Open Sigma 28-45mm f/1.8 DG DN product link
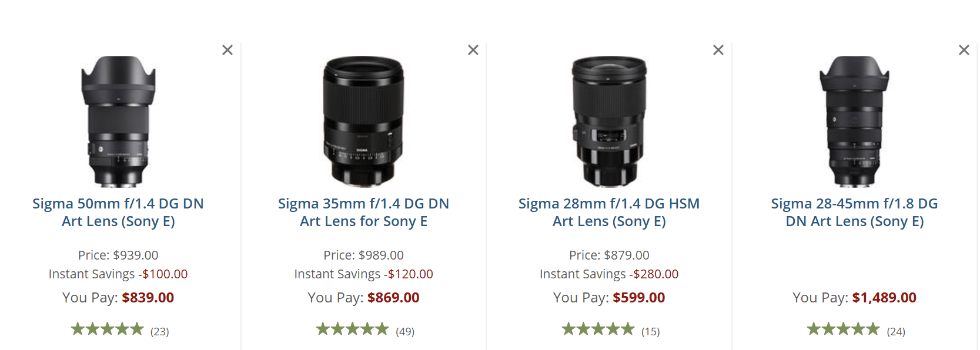980x350 pixels. pos(854,213)
